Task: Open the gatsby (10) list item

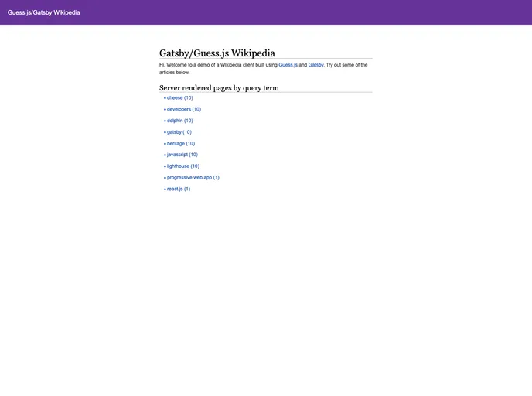Action: coord(179,132)
